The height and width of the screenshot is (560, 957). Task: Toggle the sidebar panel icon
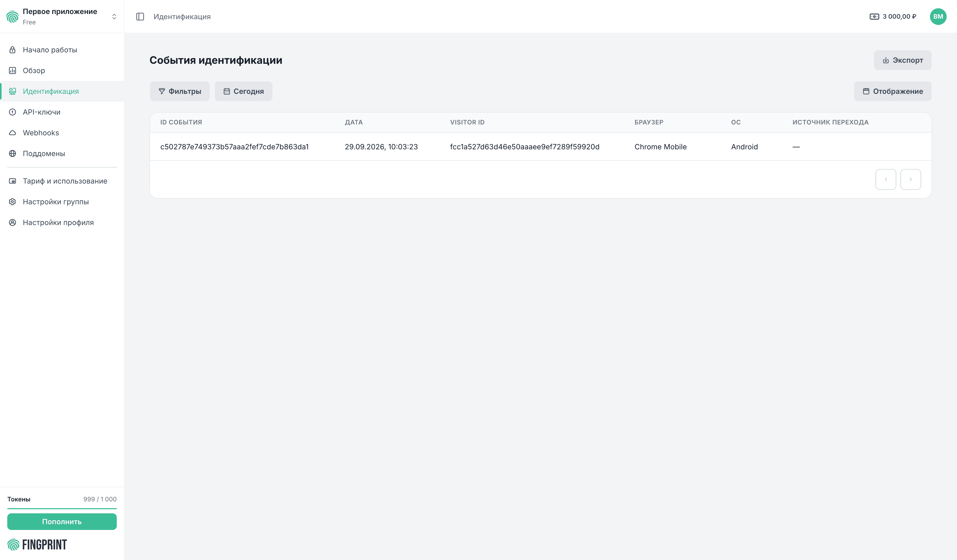tap(140, 17)
